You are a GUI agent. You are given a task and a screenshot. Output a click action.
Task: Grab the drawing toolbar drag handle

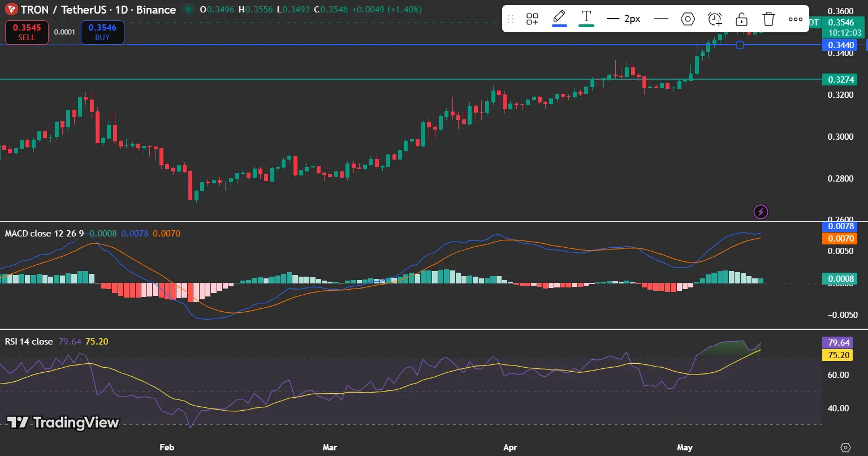click(511, 19)
